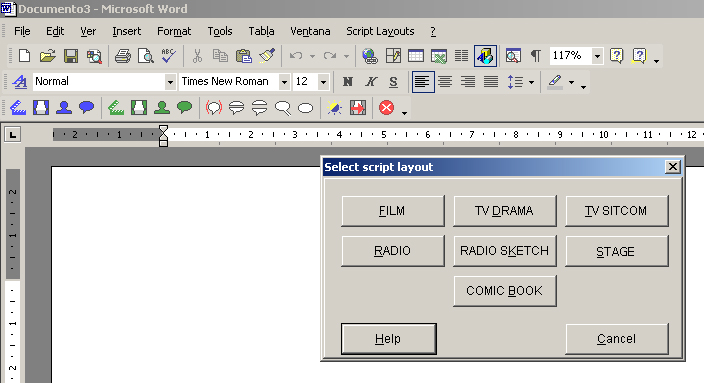Open the Script Layouts menu

(380, 31)
